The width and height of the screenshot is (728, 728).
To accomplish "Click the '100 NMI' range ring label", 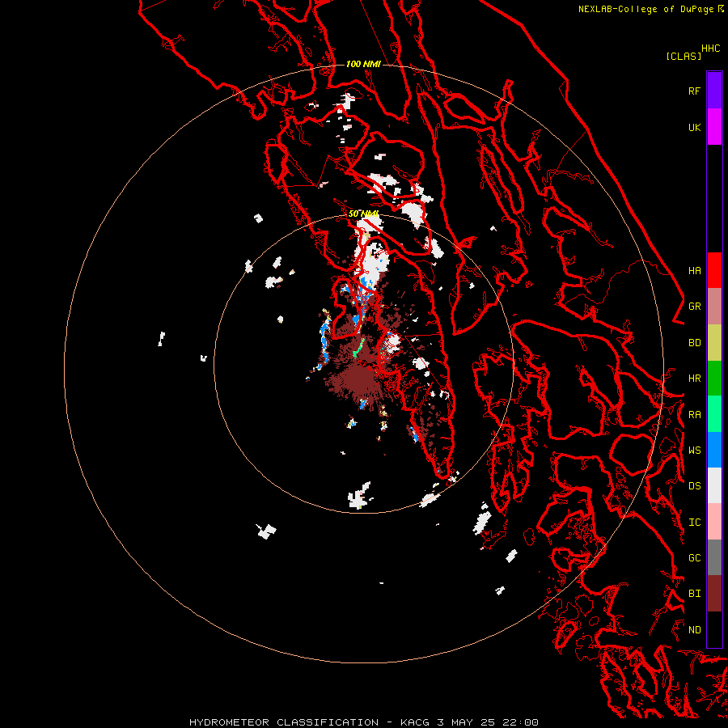I will [363, 64].
